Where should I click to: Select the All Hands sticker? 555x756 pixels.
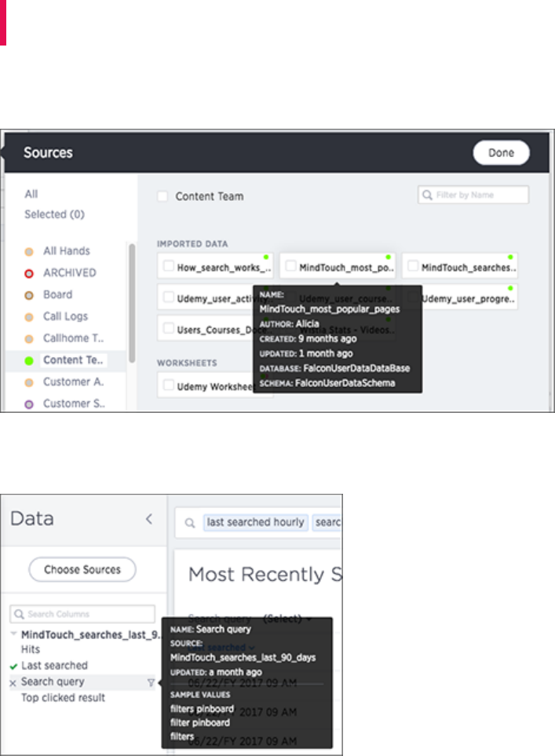click(67, 251)
